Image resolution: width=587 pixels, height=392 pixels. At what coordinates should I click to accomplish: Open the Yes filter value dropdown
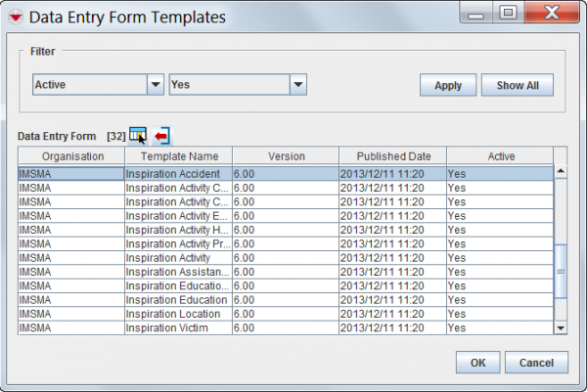pos(298,85)
